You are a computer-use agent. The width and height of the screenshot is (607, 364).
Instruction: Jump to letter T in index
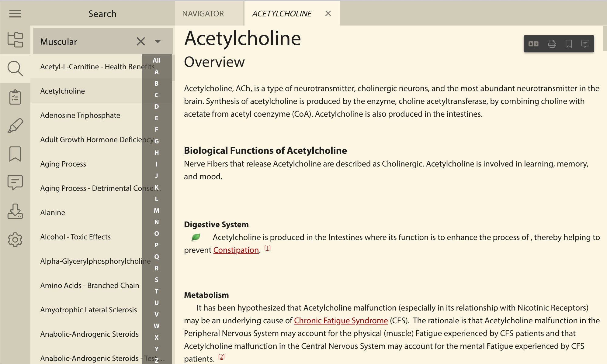coord(157,291)
